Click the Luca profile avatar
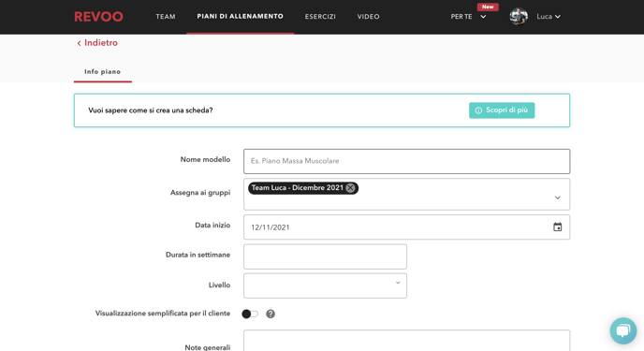Image resolution: width=644 pixels, height=351 pixels. click(x=519, y=17)
